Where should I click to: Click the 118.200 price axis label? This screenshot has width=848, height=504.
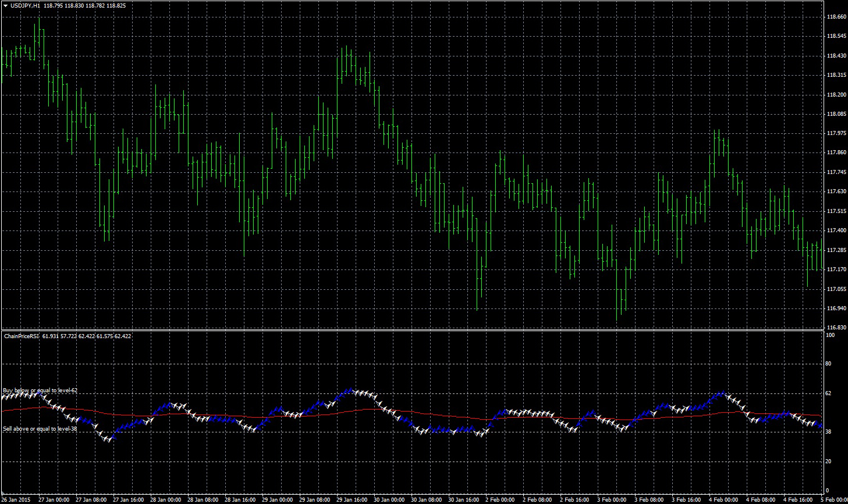(x=836, y=94)
